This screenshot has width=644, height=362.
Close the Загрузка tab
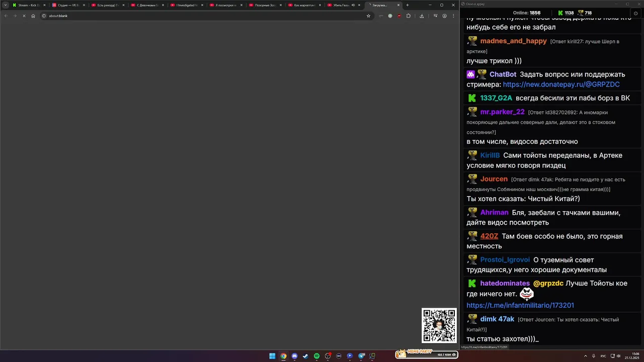coord(398,5)
